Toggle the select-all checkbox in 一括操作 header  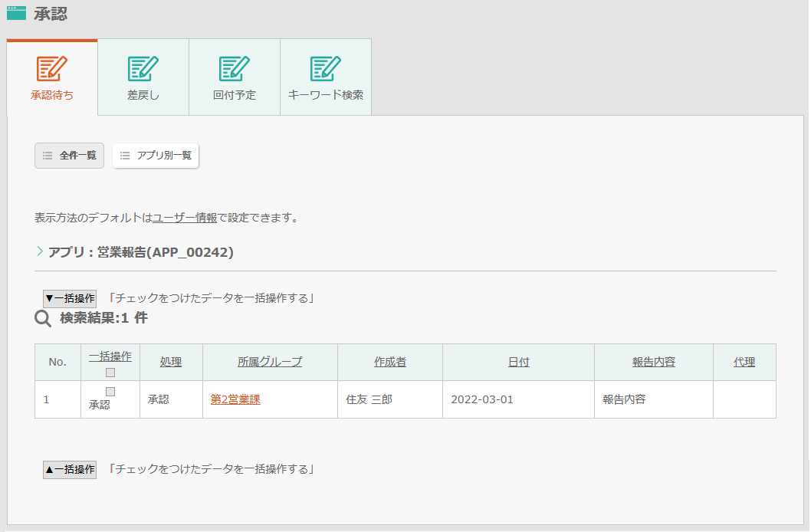110,373
